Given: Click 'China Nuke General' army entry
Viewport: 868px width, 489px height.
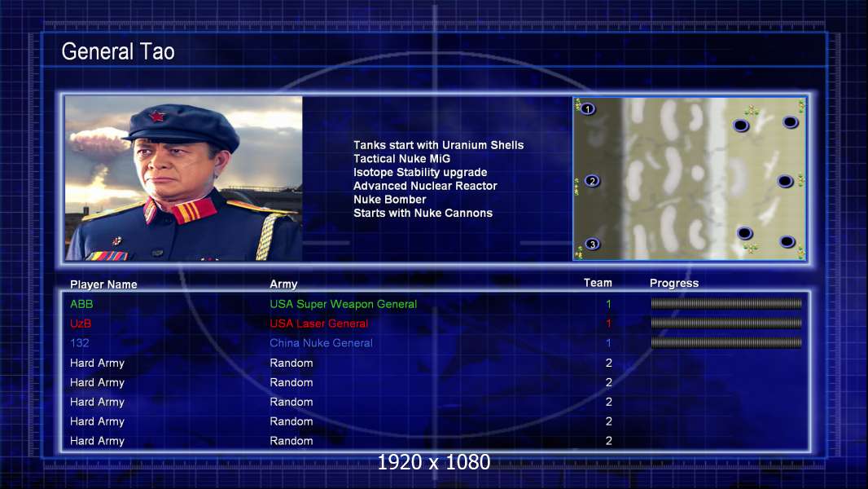Looking at the screenshot, I should pyautogui.click(x=321, y=343).
